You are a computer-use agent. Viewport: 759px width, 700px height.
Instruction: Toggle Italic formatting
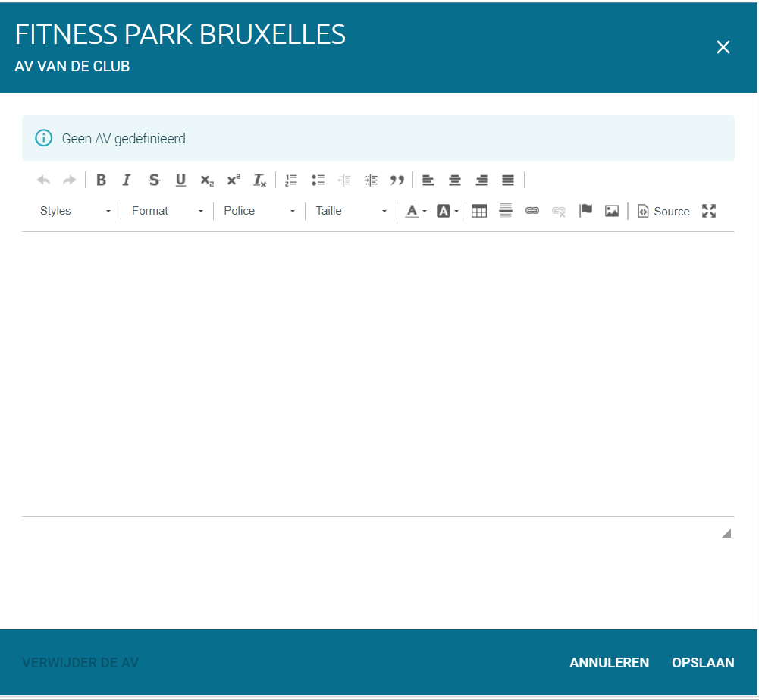tap(127, 180)
